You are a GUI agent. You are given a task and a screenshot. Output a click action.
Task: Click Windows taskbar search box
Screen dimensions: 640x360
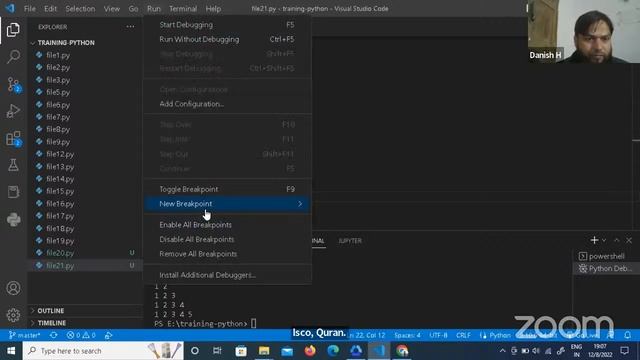click(x=103, y=351)
